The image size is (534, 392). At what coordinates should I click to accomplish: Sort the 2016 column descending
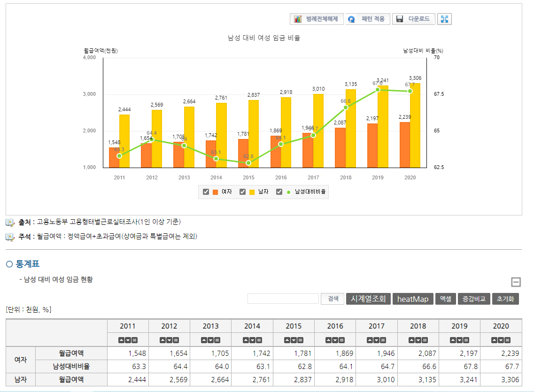tap(335, 340)
